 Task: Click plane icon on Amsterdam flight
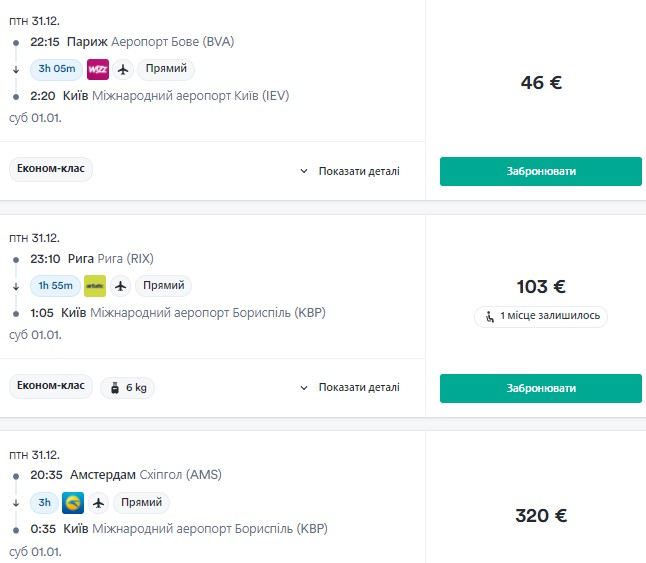pyautogui.click(x=98, y=503)
